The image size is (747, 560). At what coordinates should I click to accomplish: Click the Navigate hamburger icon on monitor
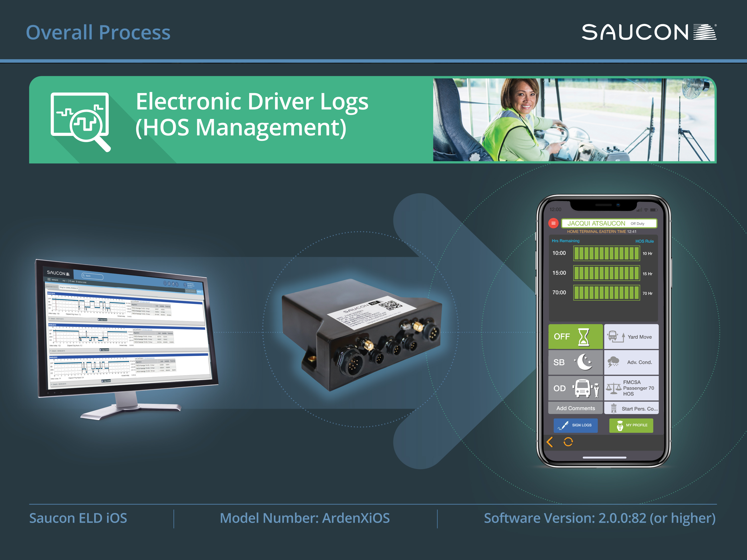click(49, 280)
